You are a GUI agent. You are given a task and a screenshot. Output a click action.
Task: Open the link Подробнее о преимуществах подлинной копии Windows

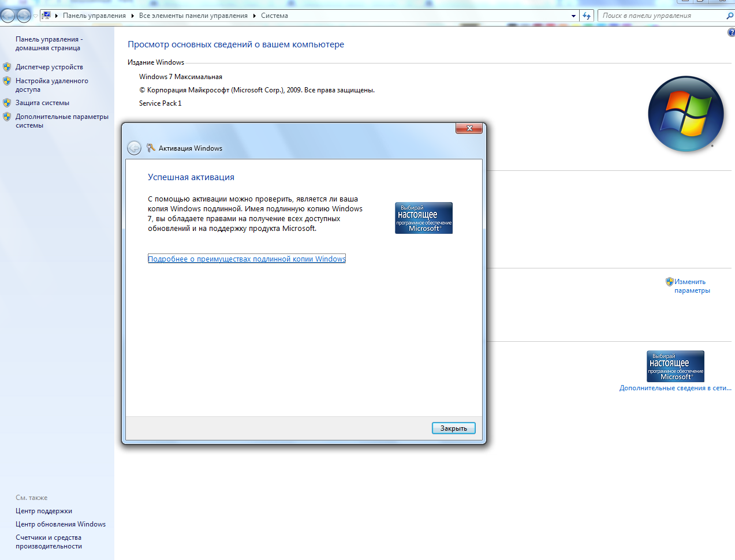point(247,259)
